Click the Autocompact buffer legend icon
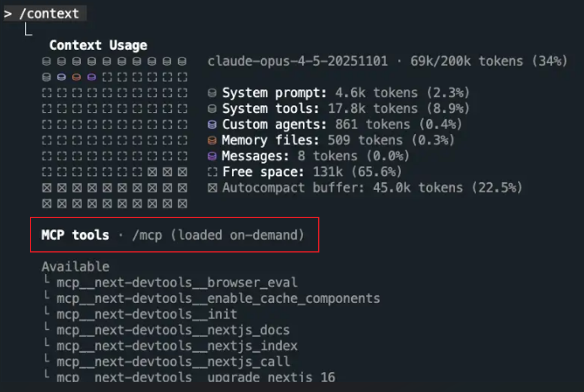The image size is (584, 392). pos(212,187)
